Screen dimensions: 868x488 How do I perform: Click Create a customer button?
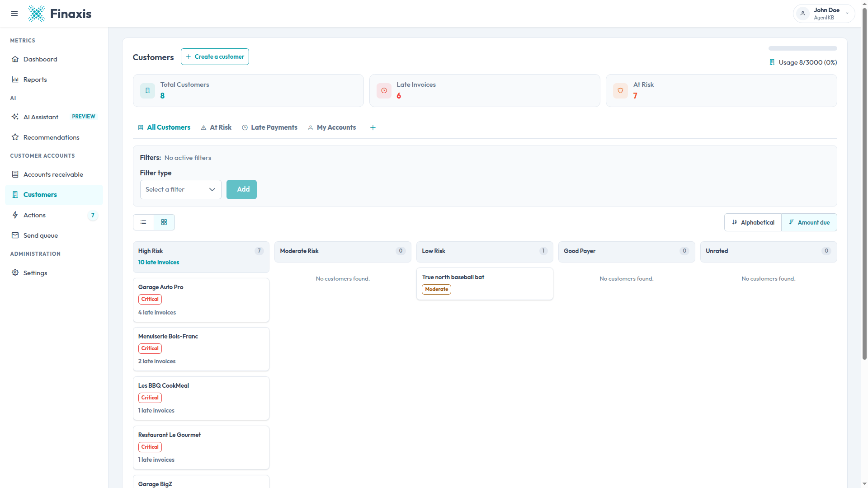coord(215,57)
